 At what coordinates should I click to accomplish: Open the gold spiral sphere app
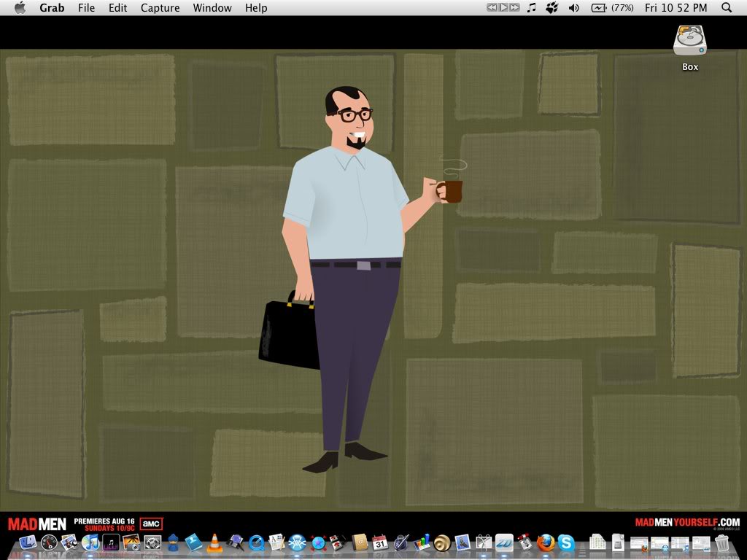tap(442, 542)
